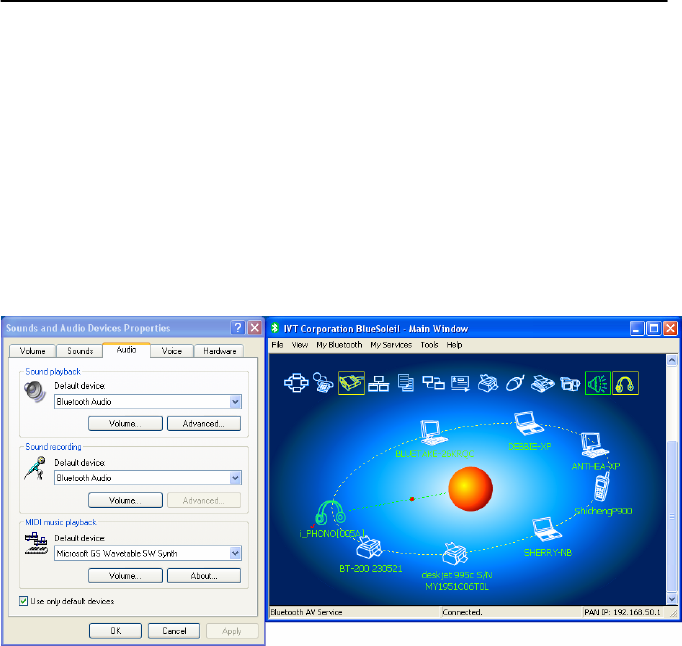Image resolution: width=682 pixels, height=646 pixels.
Task: Click OK in Sounds and Audio Devices
Action: pos(115,631)
